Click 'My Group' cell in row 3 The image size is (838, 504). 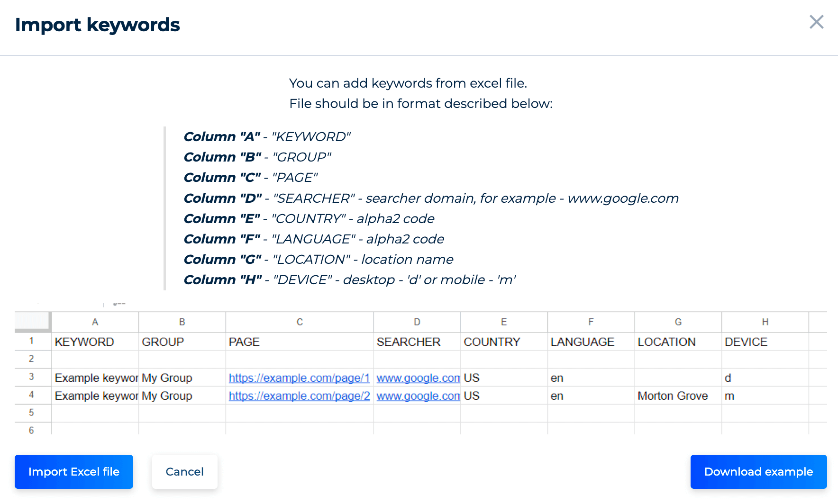tap(182, 378)
